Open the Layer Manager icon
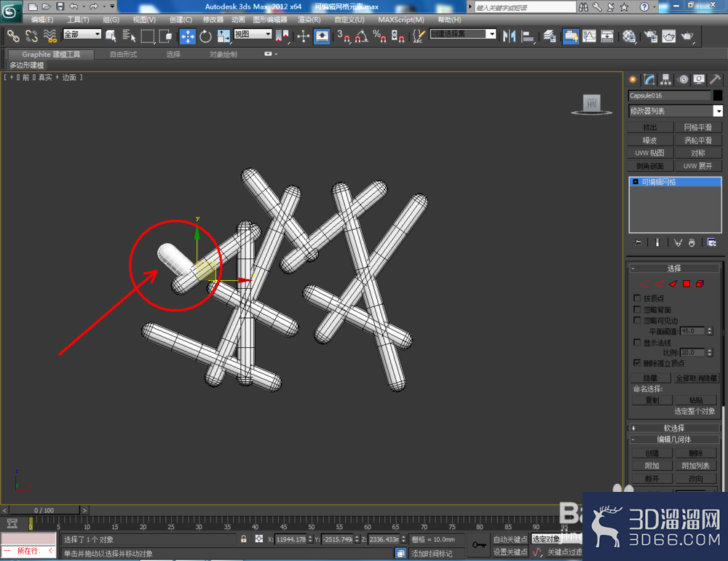The image size is (728, 561). 550,36
